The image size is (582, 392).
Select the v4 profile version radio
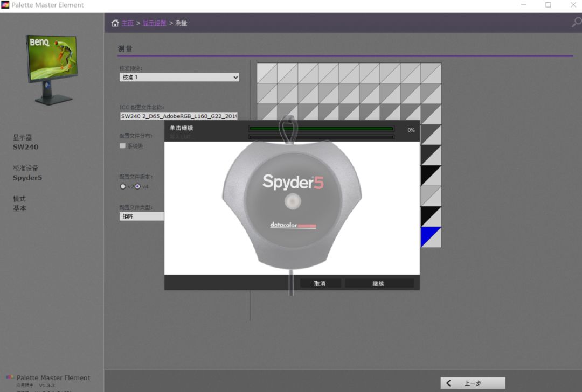138,186
